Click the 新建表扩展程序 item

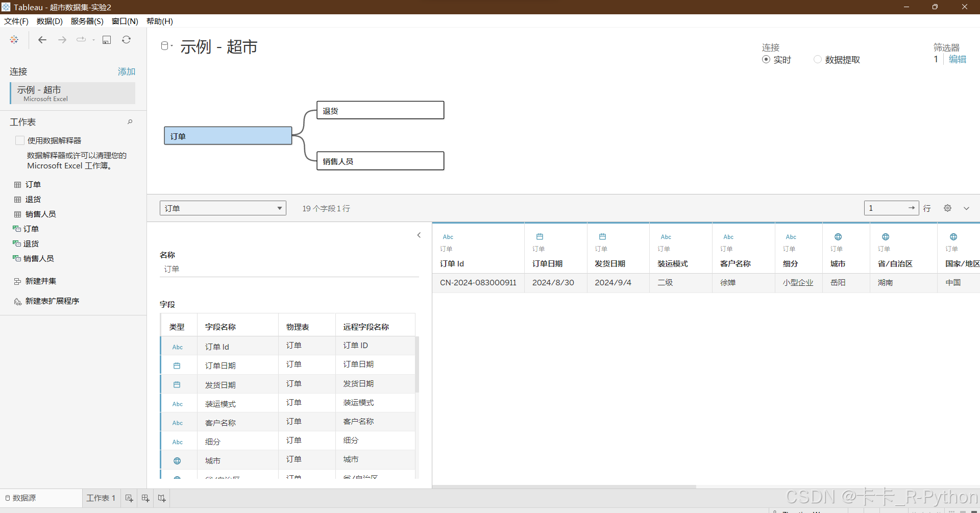pyautogui.click(x=46, y=301)
